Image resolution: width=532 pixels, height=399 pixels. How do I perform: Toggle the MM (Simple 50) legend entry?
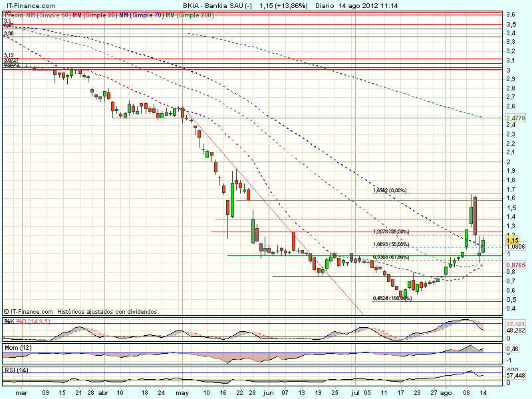[49, 14]
